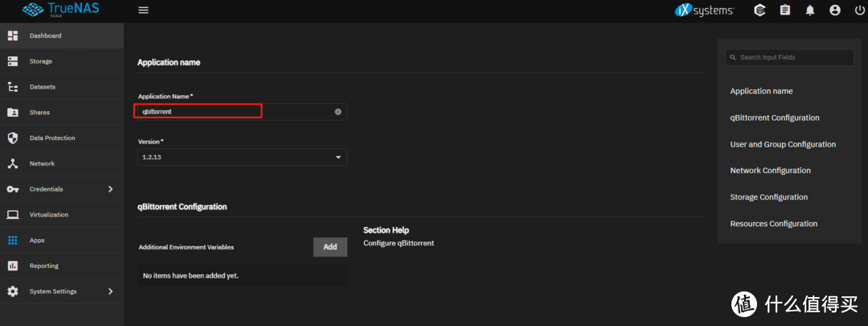The image size is (868, 326).
Task: Clear the Application Name field
Action: pyautogui.click(x=338, y=112)
